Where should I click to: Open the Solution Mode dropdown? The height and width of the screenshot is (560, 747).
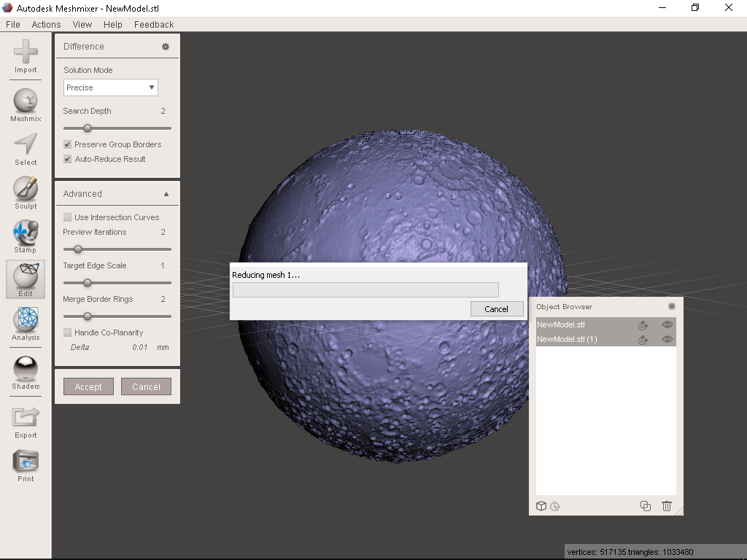(x=111, y=87)
